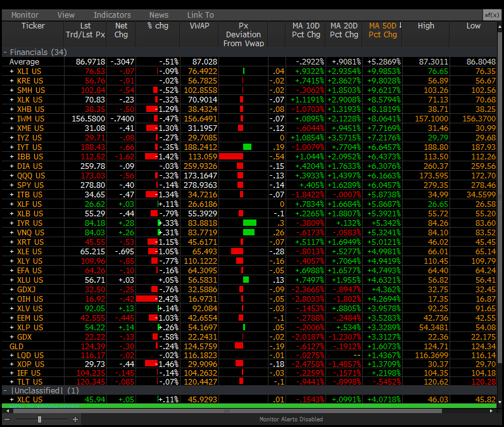The width and height of the screenshot is (504, 427).
Task: Click the XLV US ticker
Action: point(30,309)
